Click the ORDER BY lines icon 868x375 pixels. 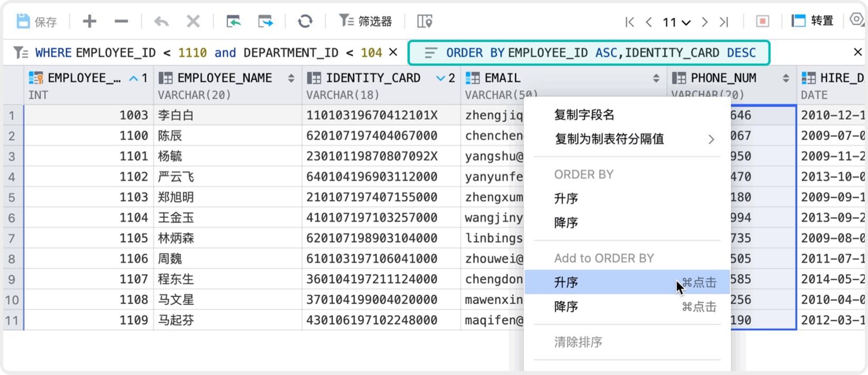point(431,53)
